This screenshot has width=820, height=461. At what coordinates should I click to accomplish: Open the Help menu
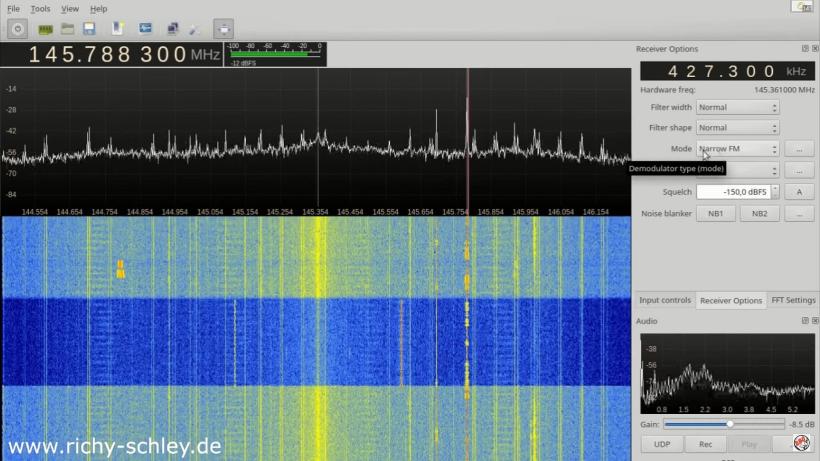click(98, 9)
